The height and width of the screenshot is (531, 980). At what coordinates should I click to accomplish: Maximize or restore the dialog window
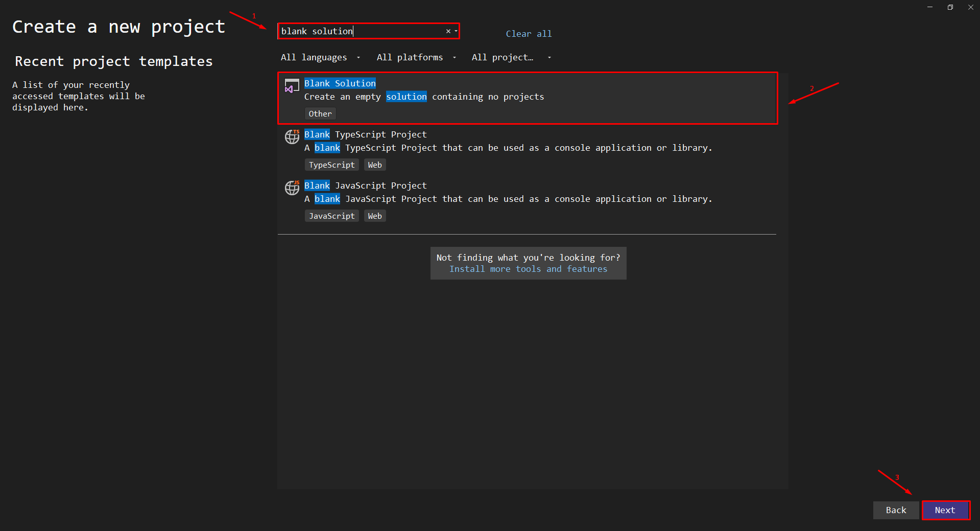coord(950,7)
